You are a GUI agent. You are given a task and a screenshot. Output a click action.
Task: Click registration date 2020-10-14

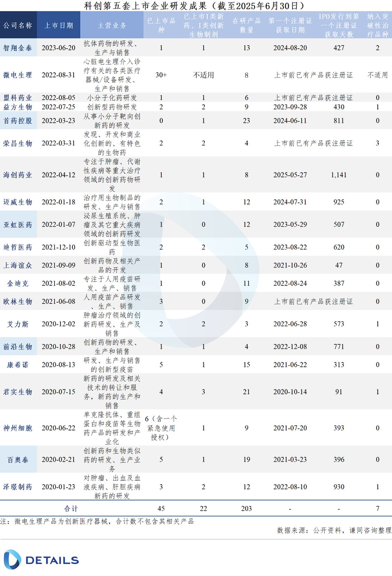point(290,392)
